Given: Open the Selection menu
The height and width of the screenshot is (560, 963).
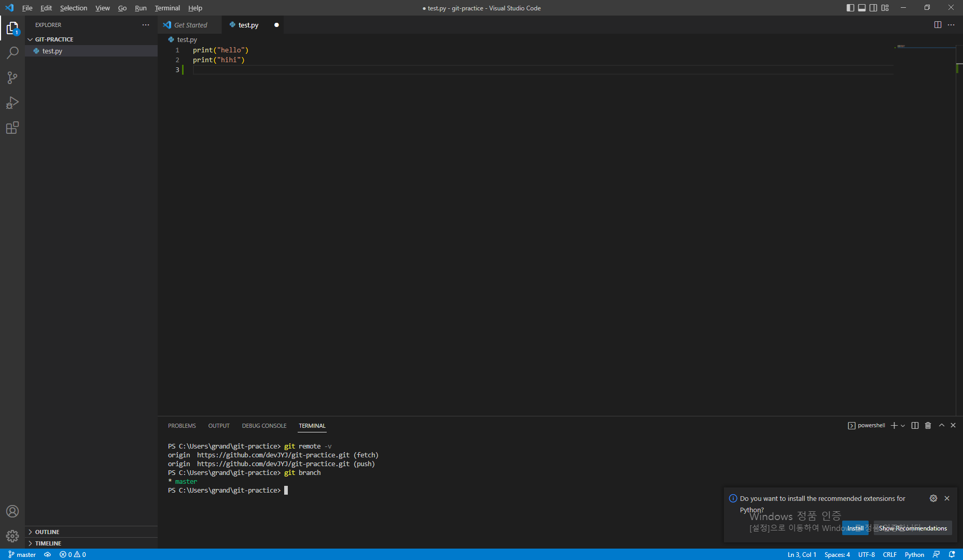Looking at the screenshot, I should [x=74, y=8].
